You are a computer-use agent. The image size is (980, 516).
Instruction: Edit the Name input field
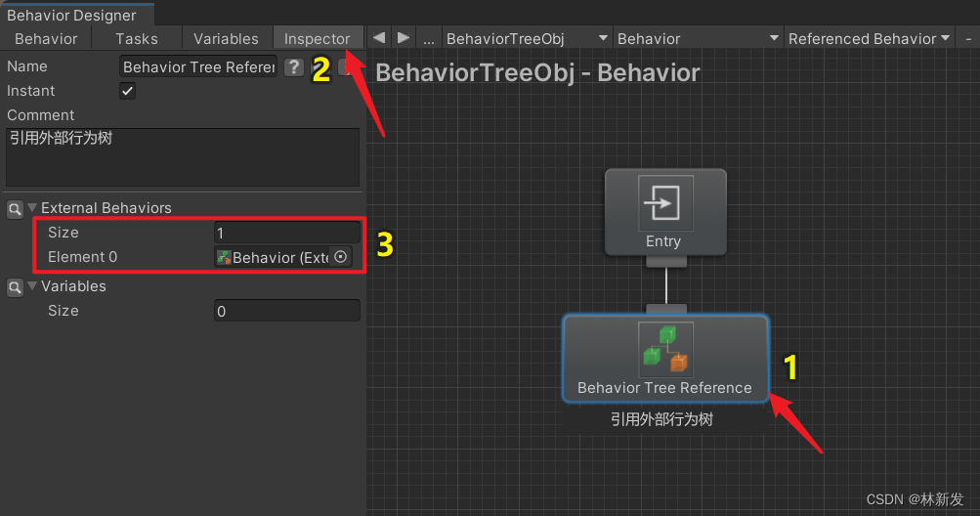click(198, 66)
